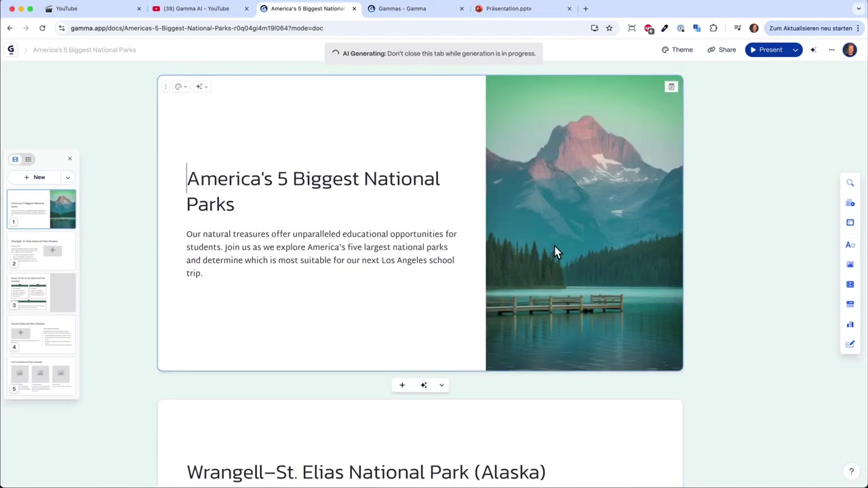Image resolution: width=868 pixels, height=488 pixels.
Task: Open the Theme panel
Action: click(x=677, y=49)
